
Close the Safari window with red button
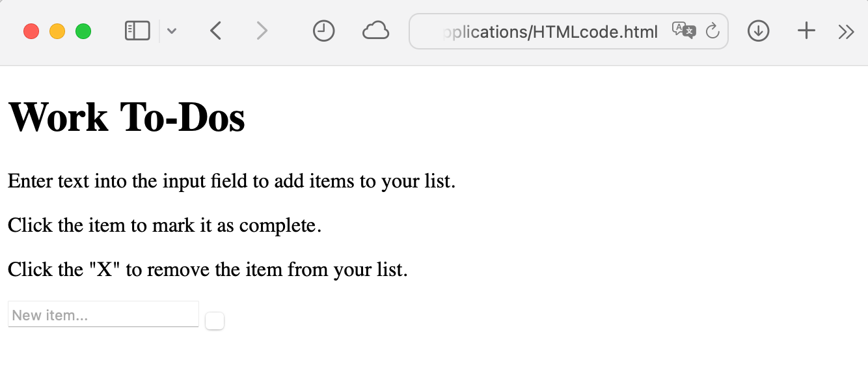click(x=31, y=31)
